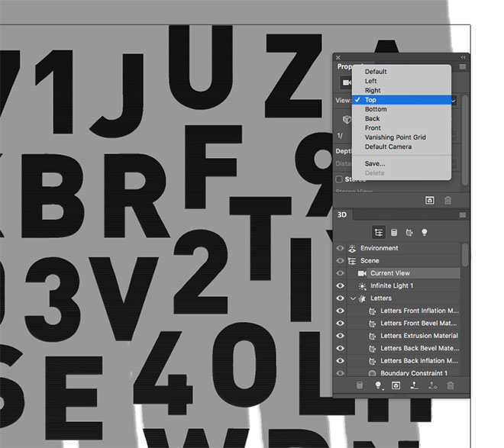Open the 3D panel options menu
Viewport: 504px width, 448px height.
(463, 214)
